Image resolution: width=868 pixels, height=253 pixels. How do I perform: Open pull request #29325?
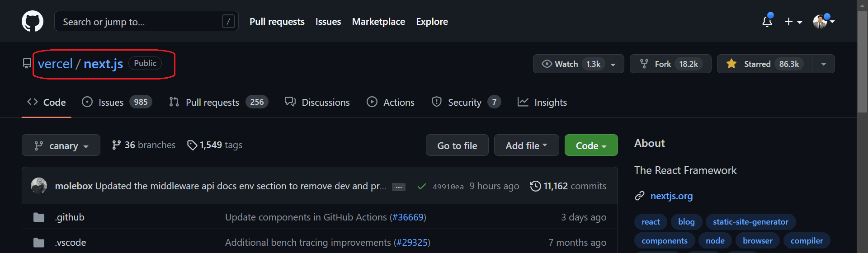[412, 243]
